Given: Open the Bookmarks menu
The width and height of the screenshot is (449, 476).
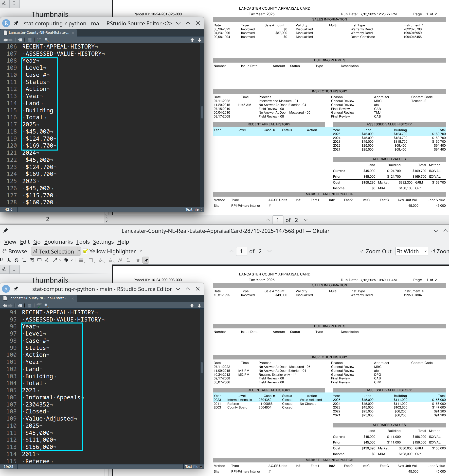Looking at the screenshot, I should (58, 242).
